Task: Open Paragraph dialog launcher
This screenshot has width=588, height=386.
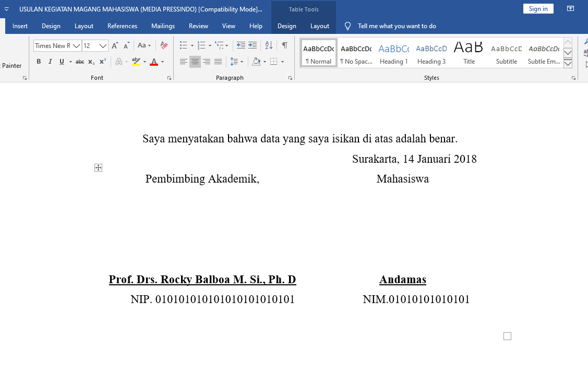Action: (290, 78)
